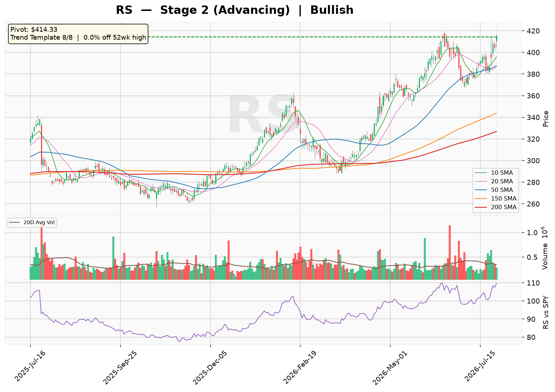Click the chart title 'RS — Stage 2 (Advancing) | Bullish'

(x=235, y=10)
